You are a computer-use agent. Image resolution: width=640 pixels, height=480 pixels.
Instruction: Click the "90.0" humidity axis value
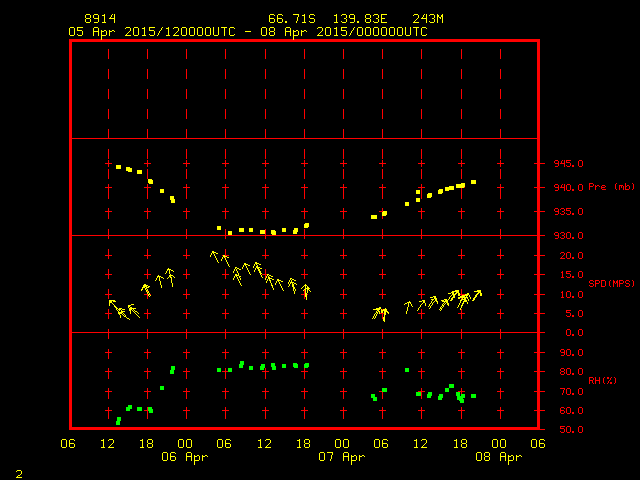571,353
